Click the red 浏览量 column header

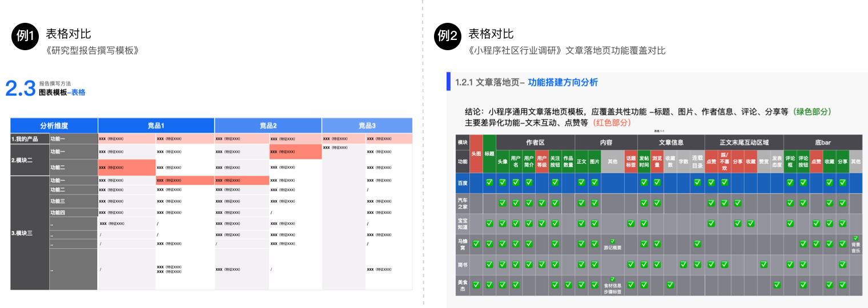click(x=657, y=161)
